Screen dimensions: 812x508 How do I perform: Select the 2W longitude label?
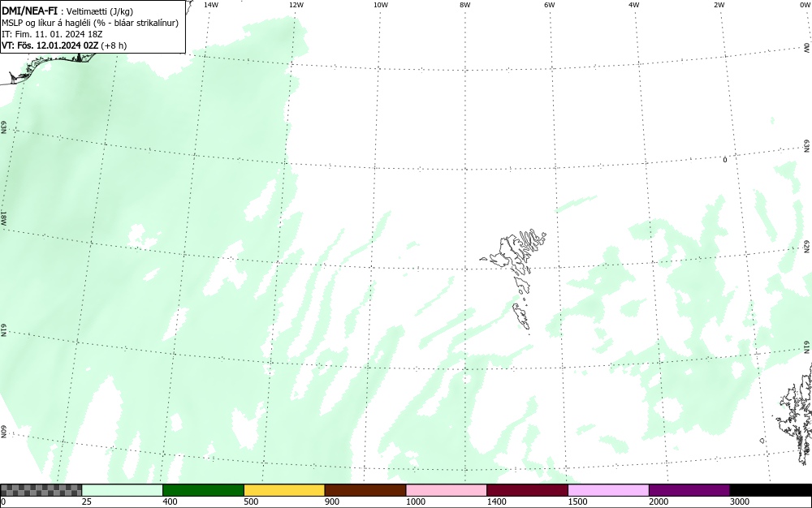pyautogui.click(x=719, y=5)
